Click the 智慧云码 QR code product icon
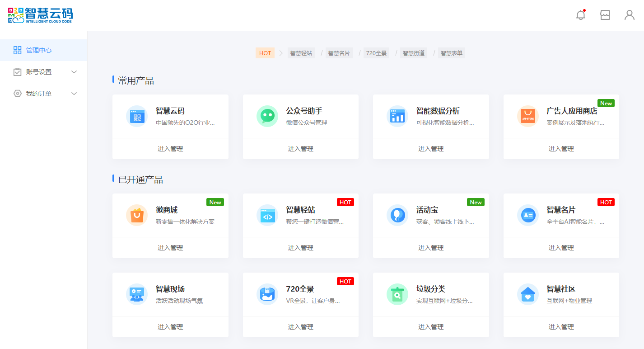 pyautogui.click(x=137, y=116)
